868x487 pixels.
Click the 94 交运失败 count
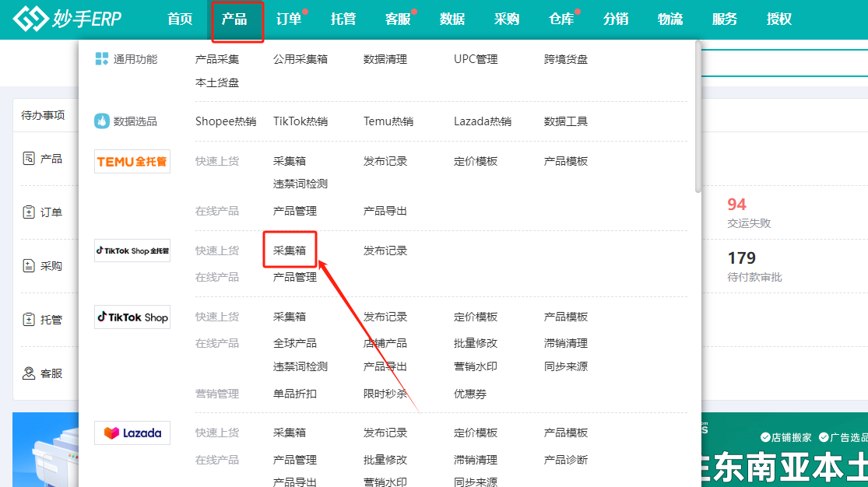[736, 205]
